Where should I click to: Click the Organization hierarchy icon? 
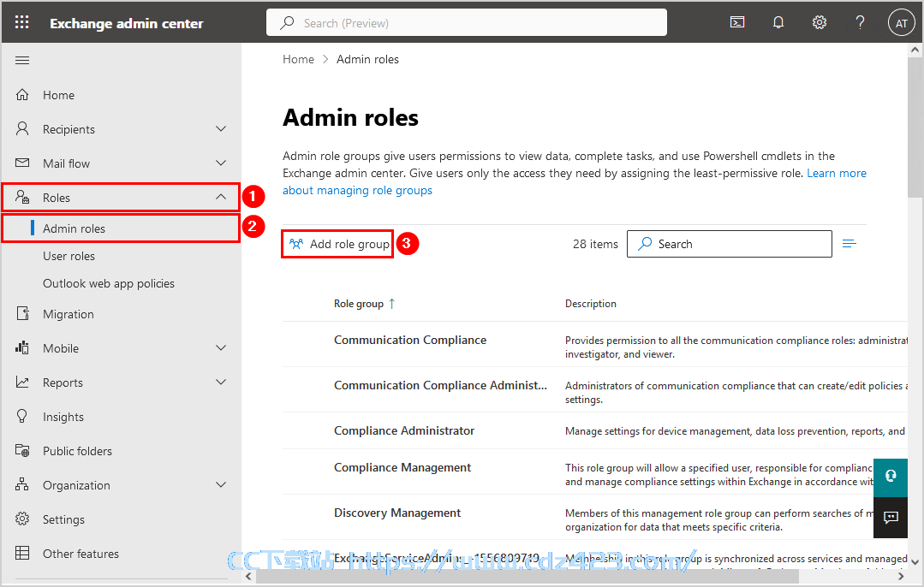tap(22, 484)
